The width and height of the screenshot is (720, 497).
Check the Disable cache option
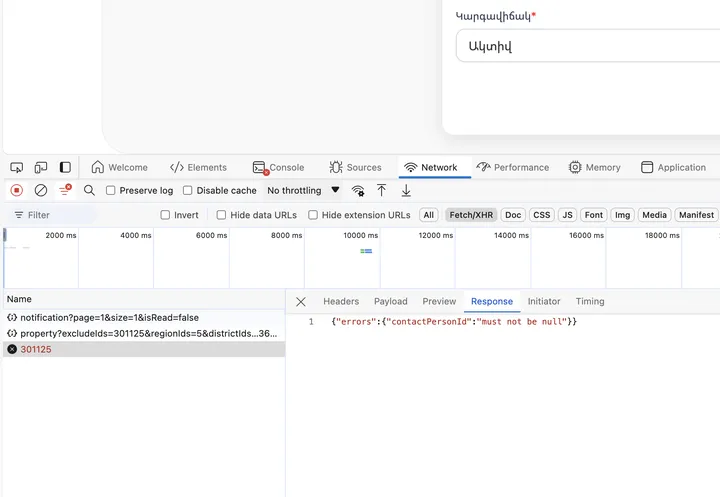[x=188, y=190]
